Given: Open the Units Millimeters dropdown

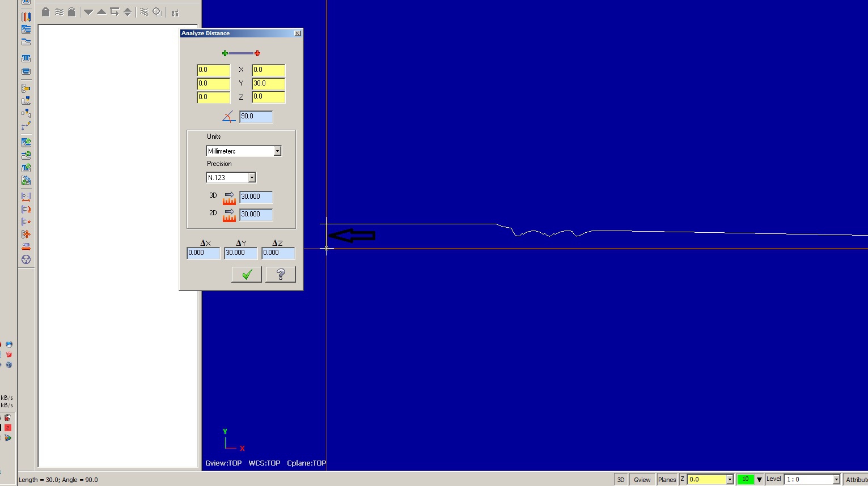Looking at the screenshot, I should tap(277, 151).
